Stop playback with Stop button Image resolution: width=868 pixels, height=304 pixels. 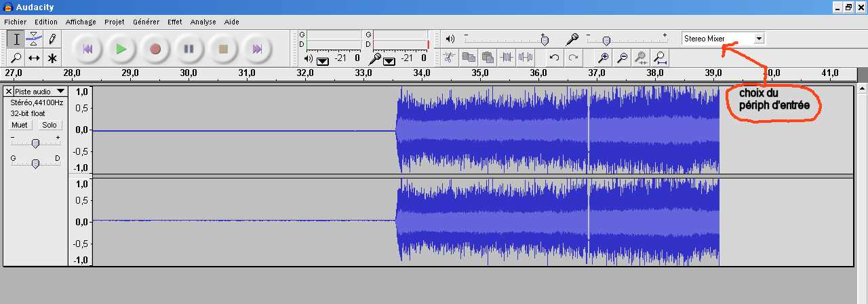coord(223,49)
